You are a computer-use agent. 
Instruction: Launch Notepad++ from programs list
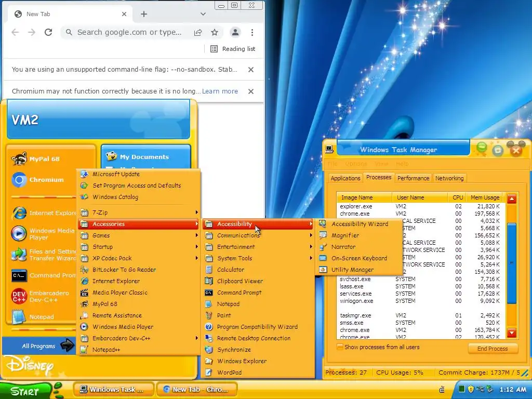pyautogui.click(x=138, y=350)
